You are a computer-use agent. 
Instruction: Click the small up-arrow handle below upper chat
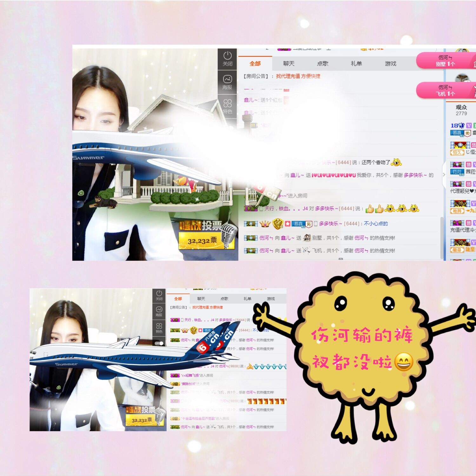click(340, 259)
